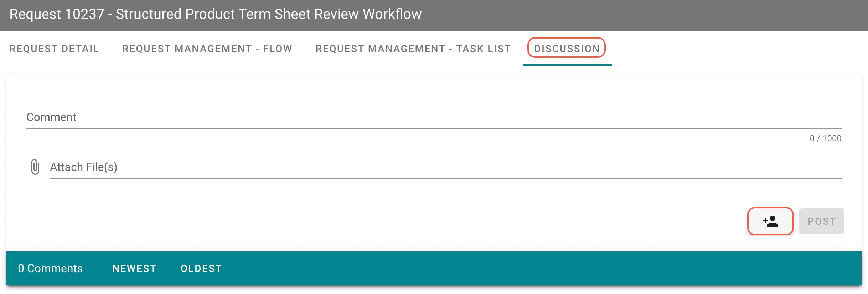Switch to the Request Detail tab

point(53,49)
